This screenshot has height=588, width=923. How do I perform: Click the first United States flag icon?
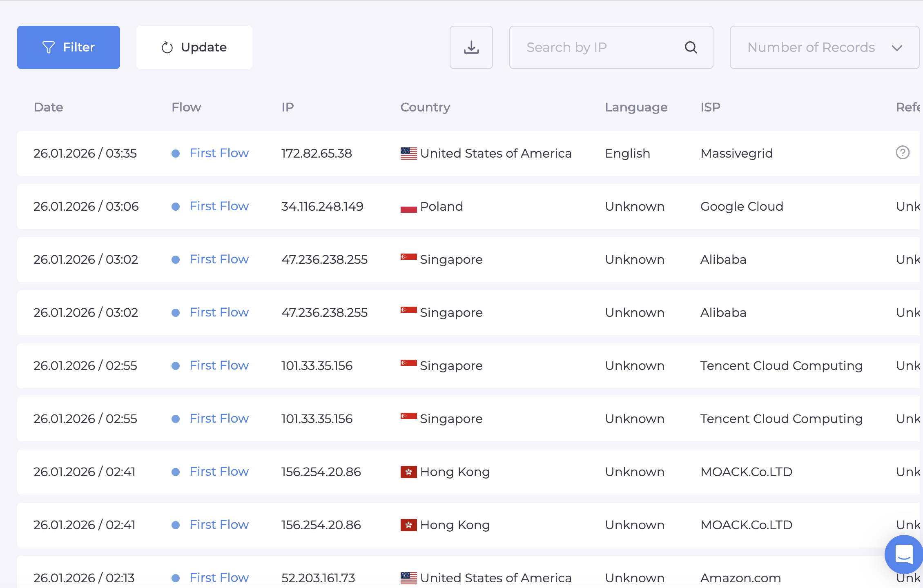click(x=408, y=154)
